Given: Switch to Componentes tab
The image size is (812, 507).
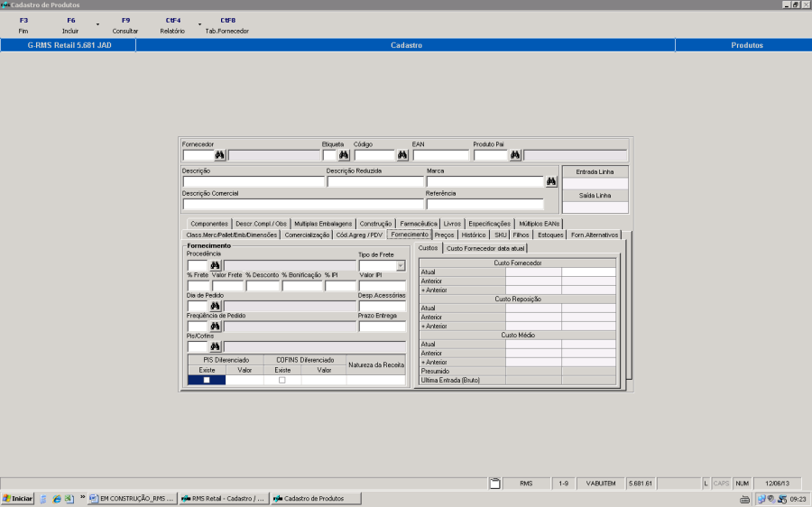Looking at the screenshot, I should point(209,224).
